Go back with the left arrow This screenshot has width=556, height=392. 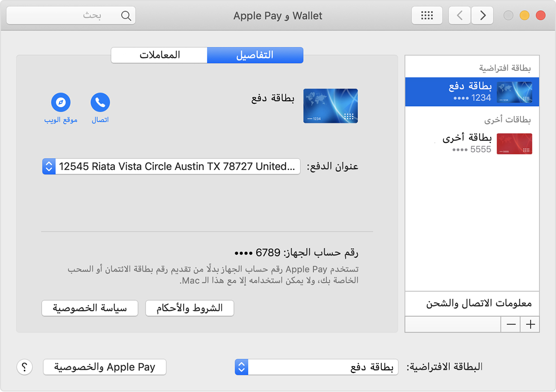pyautogui.click(x=460, y=15)
